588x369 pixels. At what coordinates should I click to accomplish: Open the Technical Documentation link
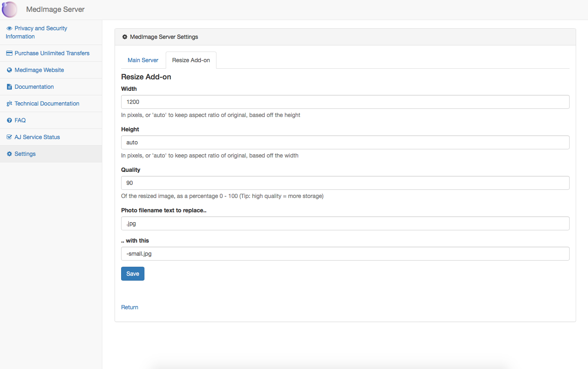point(47,103)
